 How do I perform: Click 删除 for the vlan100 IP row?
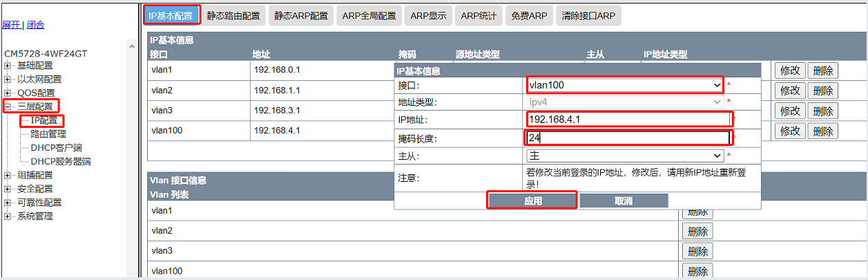pos(822,131)
